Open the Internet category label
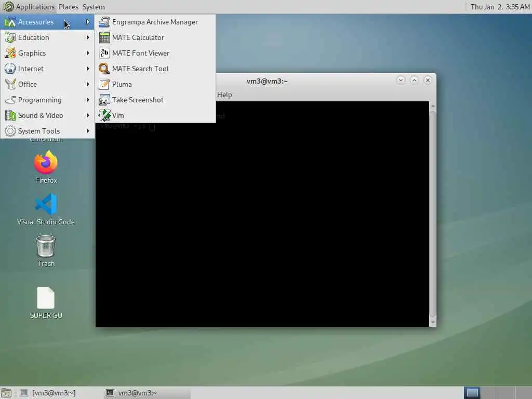This screenshot has height=399, width=532. point(31,69)
